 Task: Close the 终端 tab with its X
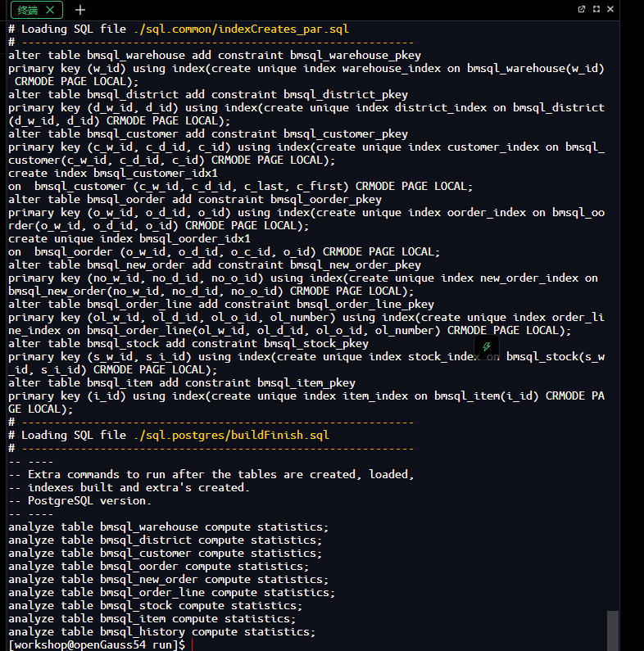(x=50, y=10)
